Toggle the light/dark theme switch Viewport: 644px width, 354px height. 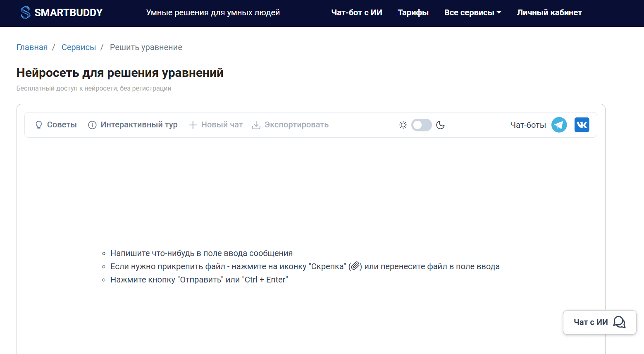point(422,125)
